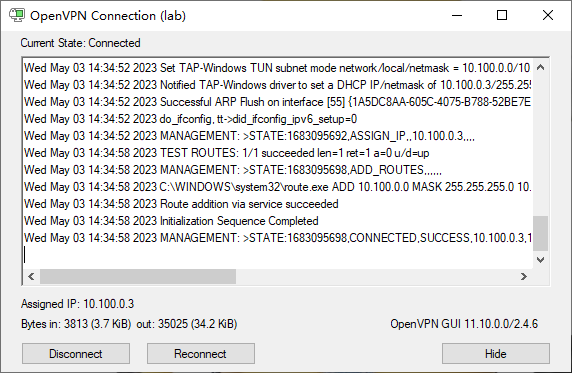
Task: Click the 'Route addition via service succeeded' line
Action: coord(181,204)
